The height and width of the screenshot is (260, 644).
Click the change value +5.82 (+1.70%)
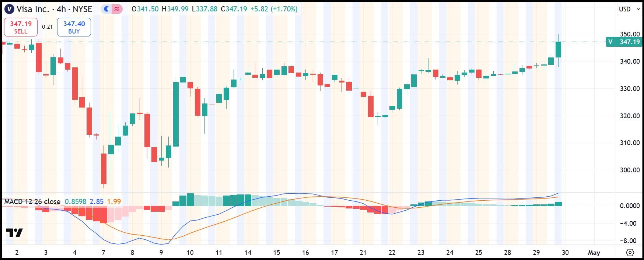(x=274, y=9)
